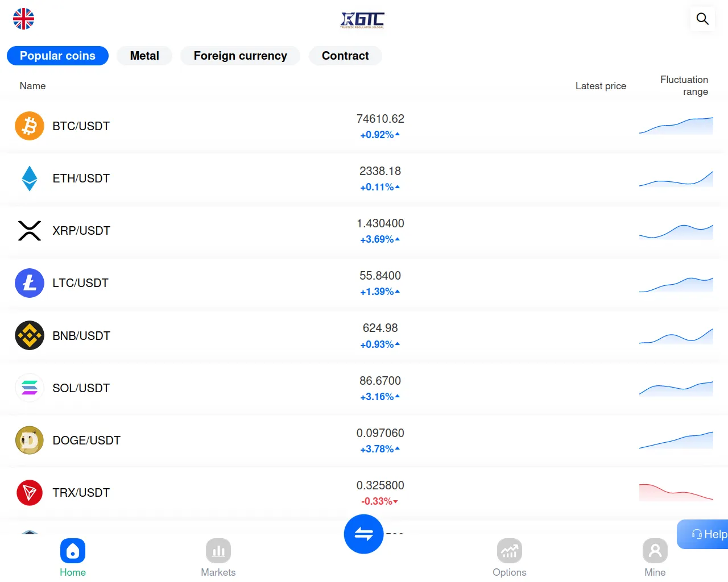
Task: Click the Solana logo icon
Action: (30, 388)
